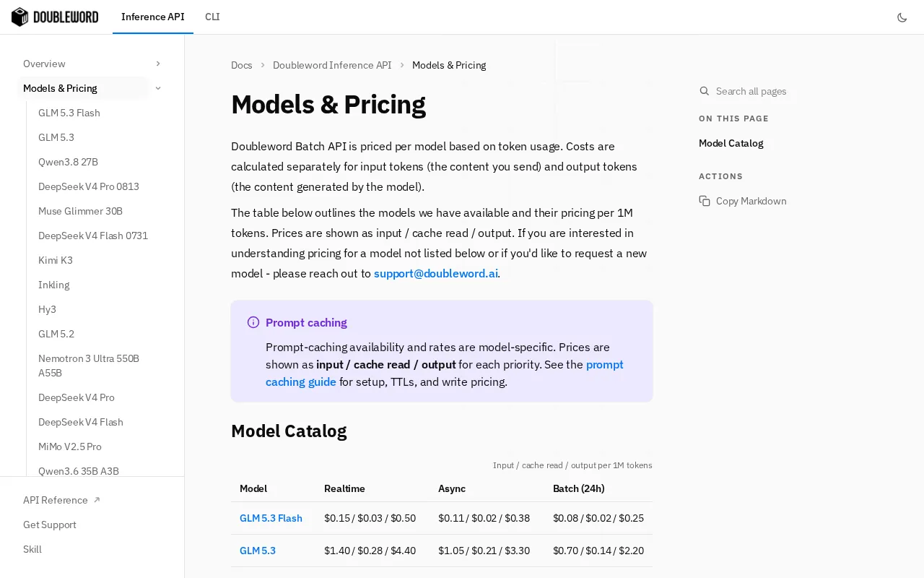This screenshot has width=924, height=578.
Task: Go to Docs breadcrumb
Action: click(242, 65)
